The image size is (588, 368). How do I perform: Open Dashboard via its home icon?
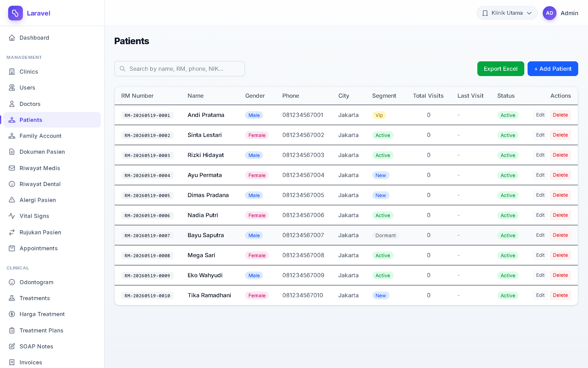12,38
